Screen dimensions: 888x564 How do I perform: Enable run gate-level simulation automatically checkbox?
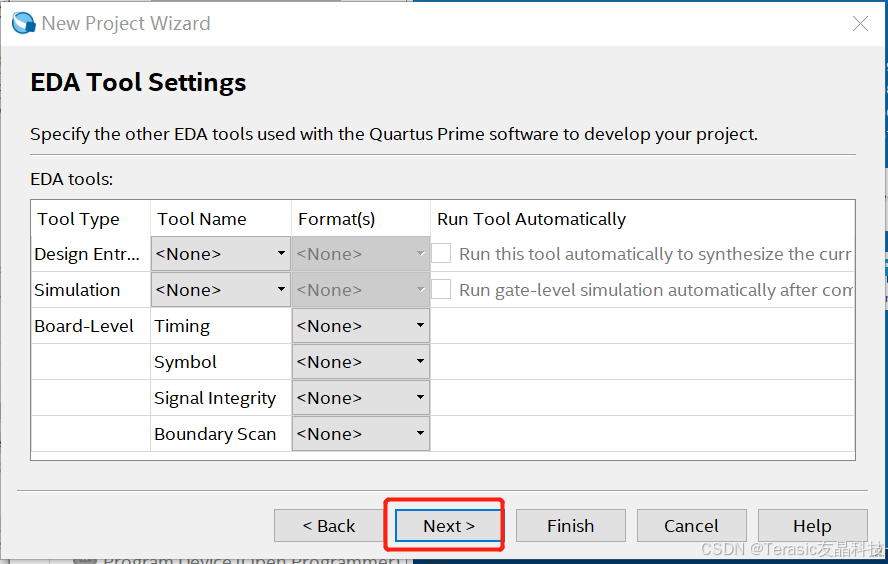(441, 289)
